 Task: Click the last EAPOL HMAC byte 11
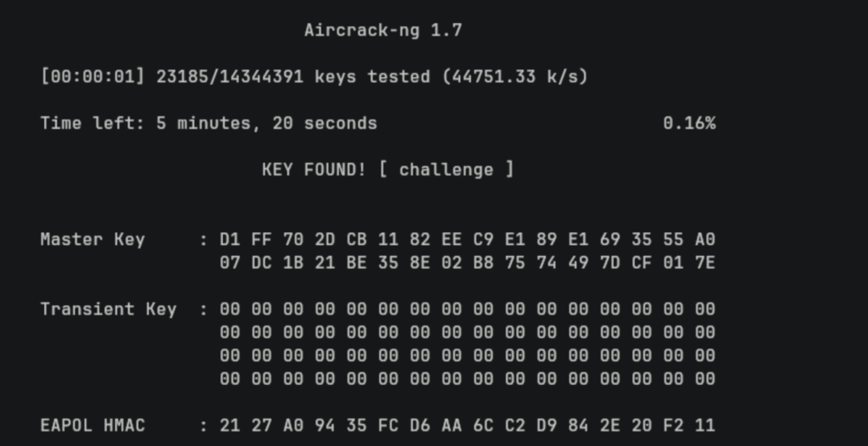click(704, 425)
